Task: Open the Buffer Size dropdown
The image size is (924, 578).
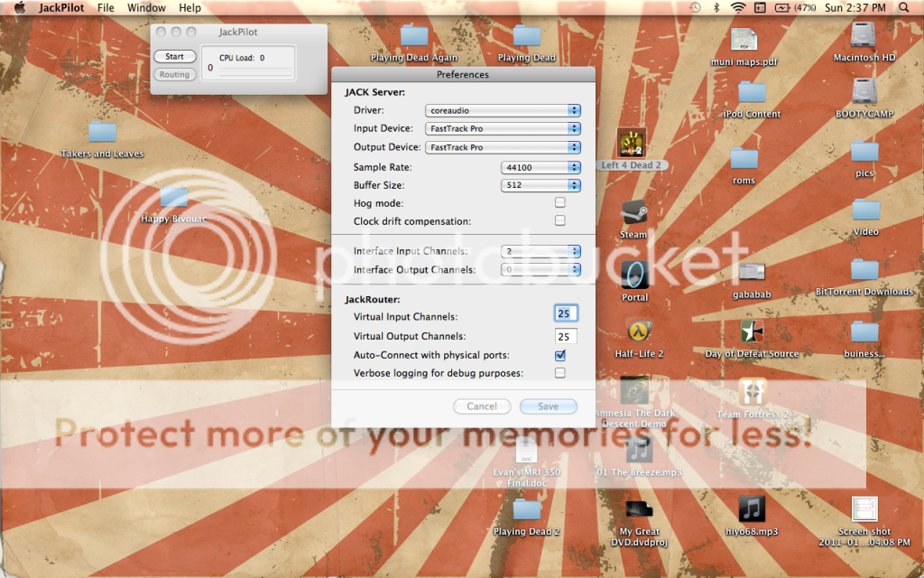Action: click(541, 185)
